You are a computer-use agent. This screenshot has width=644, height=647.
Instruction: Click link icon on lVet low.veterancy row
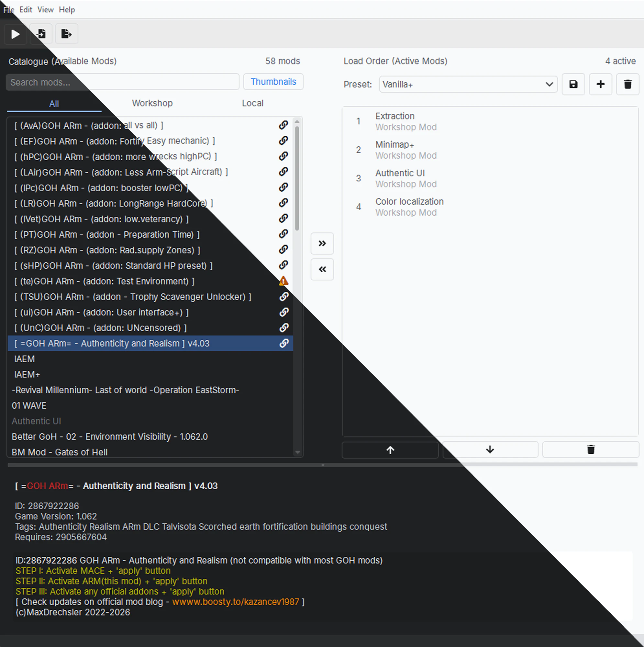(x=283, y=218)
